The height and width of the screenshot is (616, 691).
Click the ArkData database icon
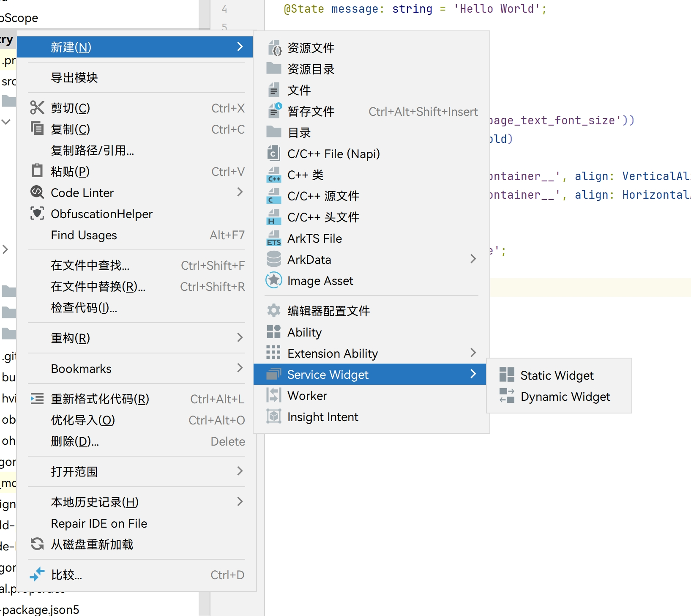[x=274, y=259]
